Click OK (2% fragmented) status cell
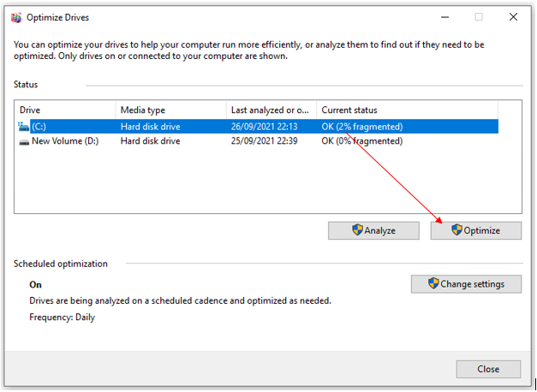 click(362, 127)
